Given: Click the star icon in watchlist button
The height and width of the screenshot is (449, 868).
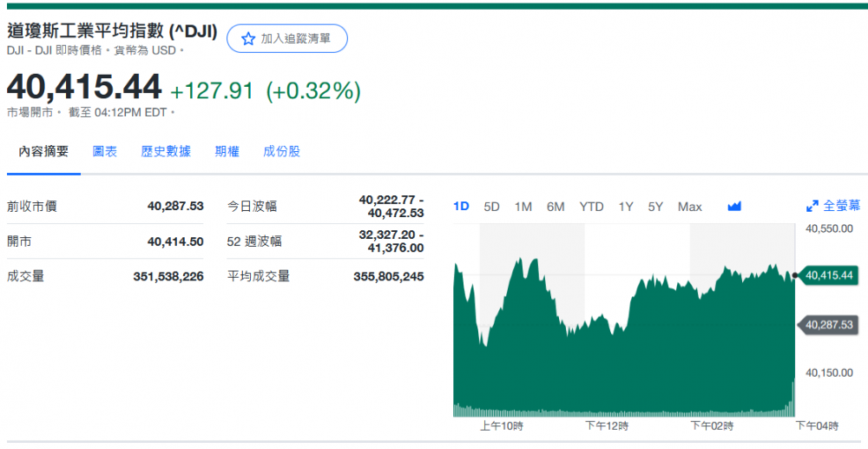Looking at the screenshot, I should pos(248,39).
